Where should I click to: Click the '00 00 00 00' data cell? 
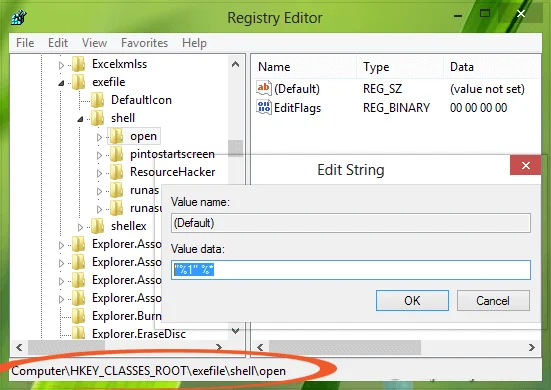pyautogui.click(x=478, y=108)
